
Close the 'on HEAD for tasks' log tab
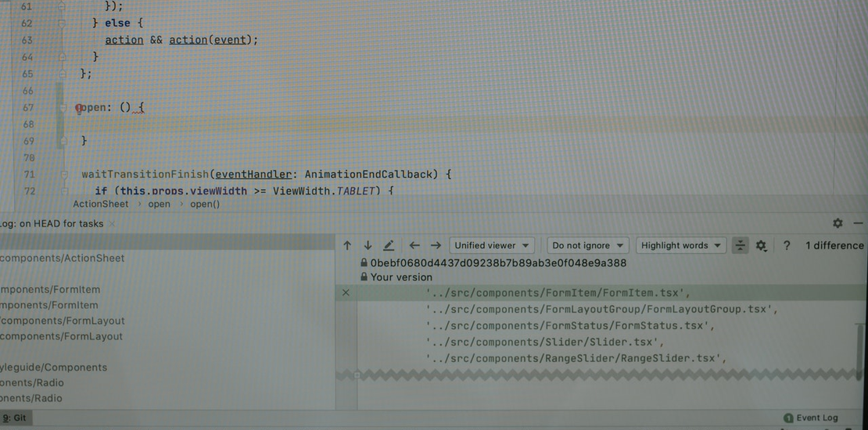(x=111, y=224)
